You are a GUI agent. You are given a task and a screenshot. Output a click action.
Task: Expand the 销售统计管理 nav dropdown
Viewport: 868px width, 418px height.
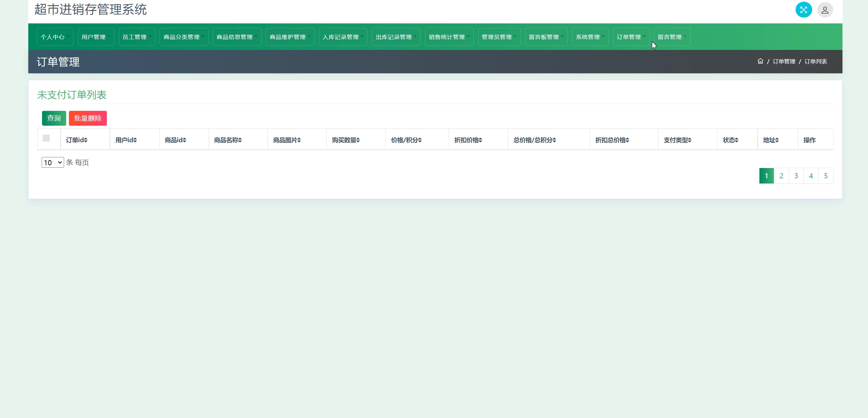(449, 37)
